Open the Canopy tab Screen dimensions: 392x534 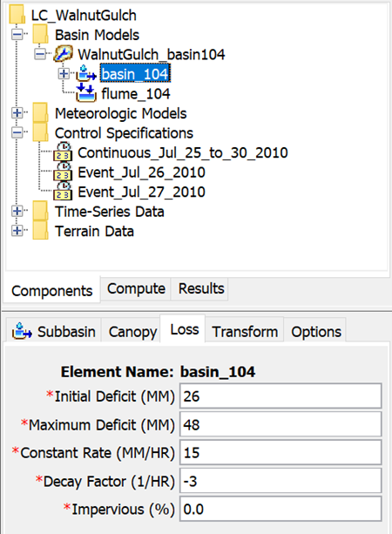tap(132, 331)
